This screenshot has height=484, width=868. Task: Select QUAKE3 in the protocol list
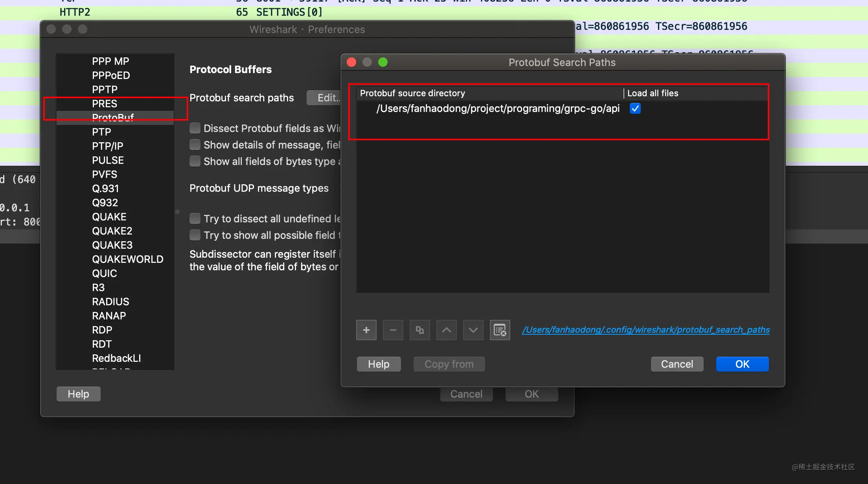pos(115,245)
